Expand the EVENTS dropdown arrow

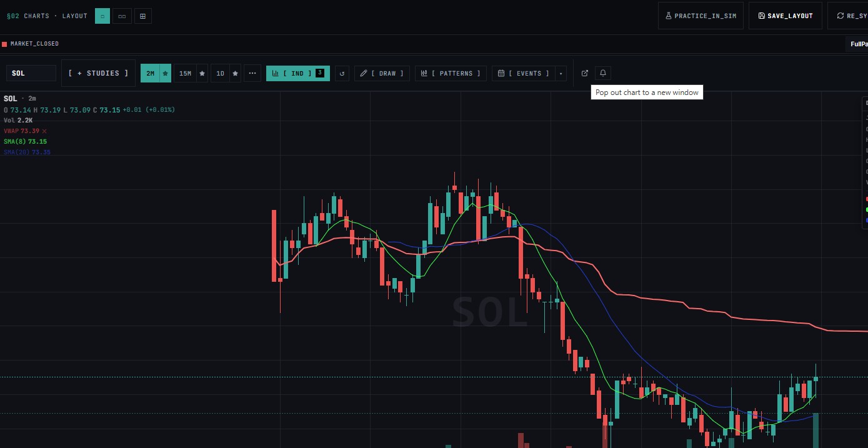tap(561, 73)
